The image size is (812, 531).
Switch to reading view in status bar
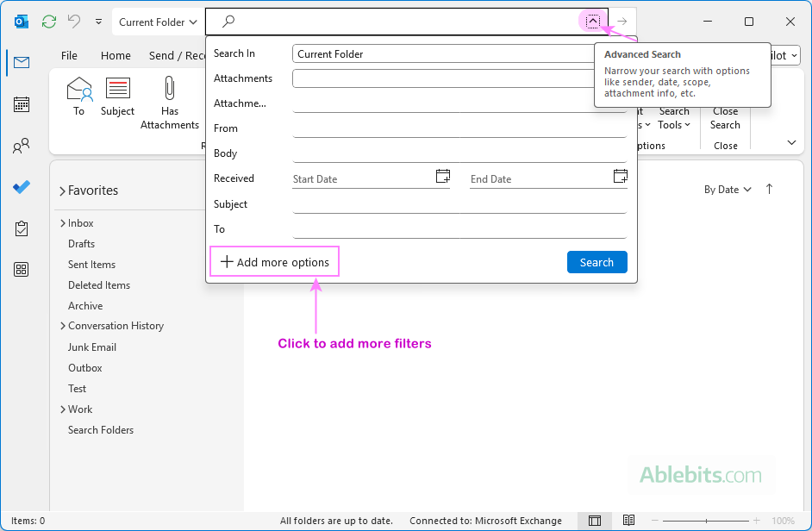point(628,521)
